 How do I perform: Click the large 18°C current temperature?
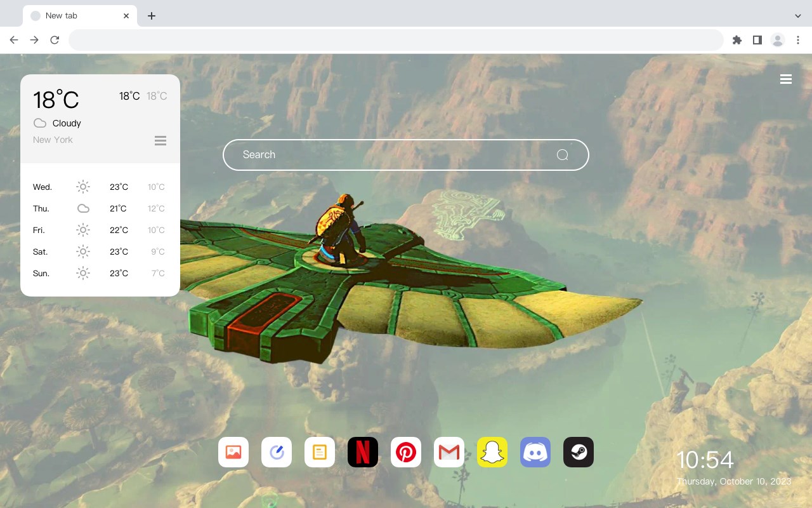pyautogui.click(x=56, y=100)
